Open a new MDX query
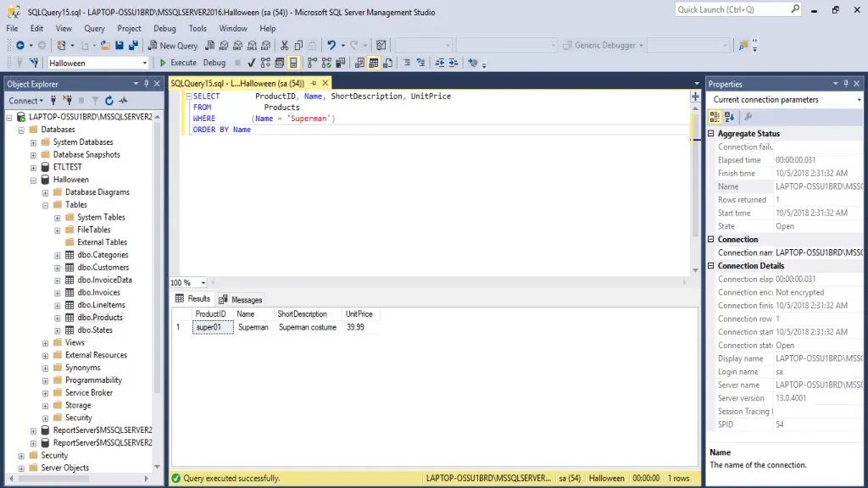Screen dimensions: 868x488 (224, 46)
